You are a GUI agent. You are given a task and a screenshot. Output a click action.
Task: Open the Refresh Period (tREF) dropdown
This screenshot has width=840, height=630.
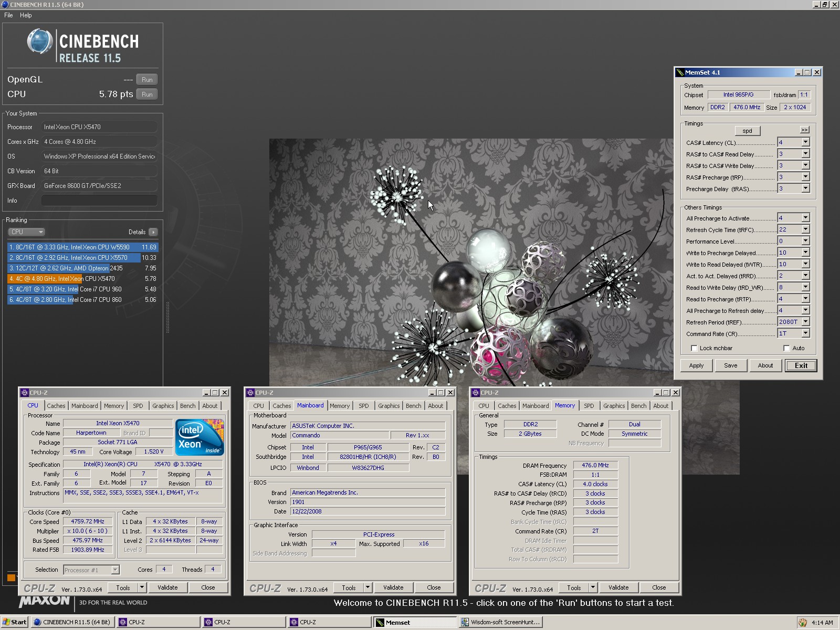pos(805,322)
